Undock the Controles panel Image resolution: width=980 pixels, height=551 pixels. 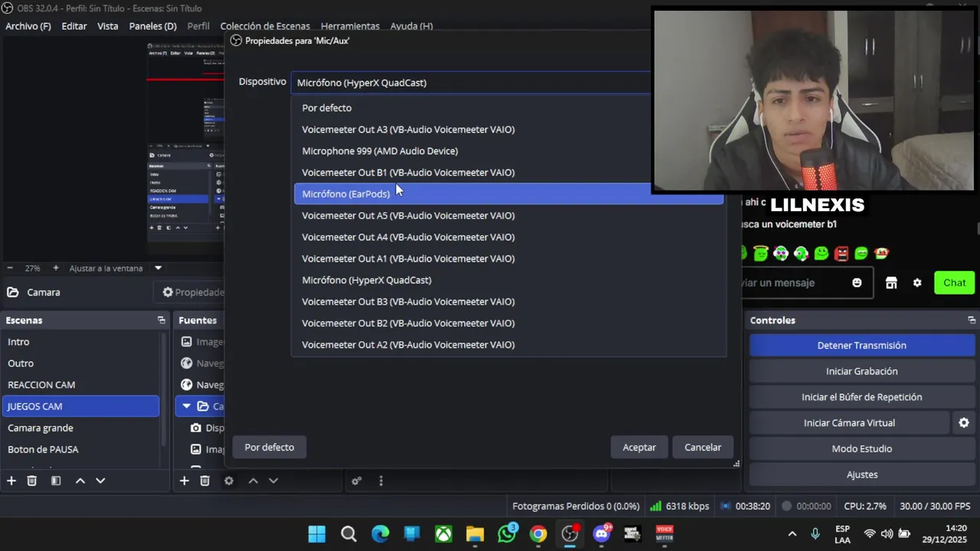tap(972, 320)
